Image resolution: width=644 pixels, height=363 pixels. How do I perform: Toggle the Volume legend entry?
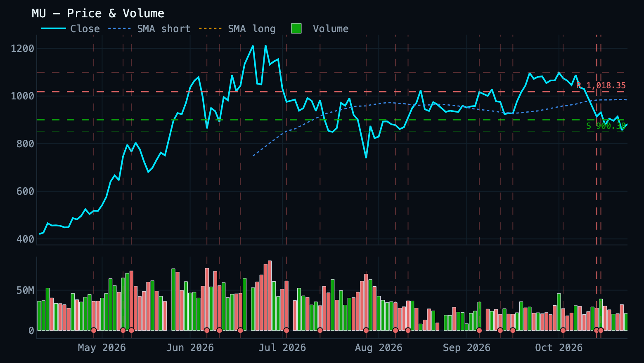[320, 29]
